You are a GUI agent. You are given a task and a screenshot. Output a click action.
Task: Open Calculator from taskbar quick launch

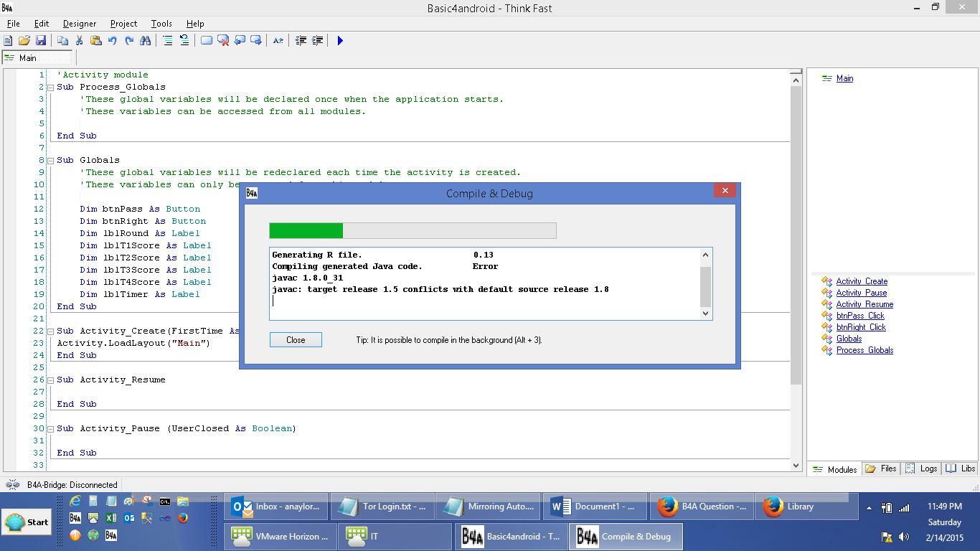(x=93, y=501)
